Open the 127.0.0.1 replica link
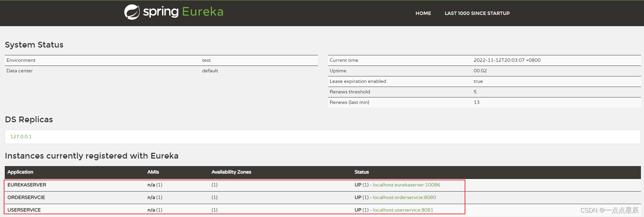Image resolution: width=644 pixels, height=217 pixels. (21, 137)
